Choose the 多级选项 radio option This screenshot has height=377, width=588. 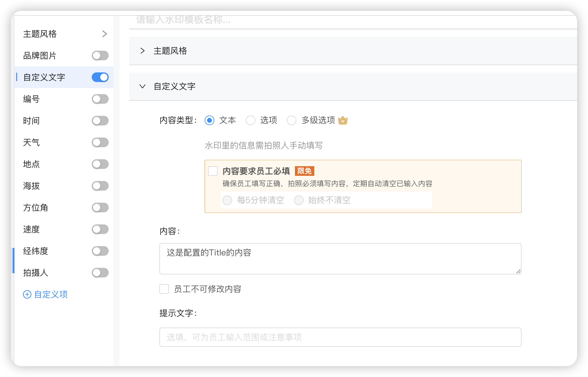click(292, 120)
